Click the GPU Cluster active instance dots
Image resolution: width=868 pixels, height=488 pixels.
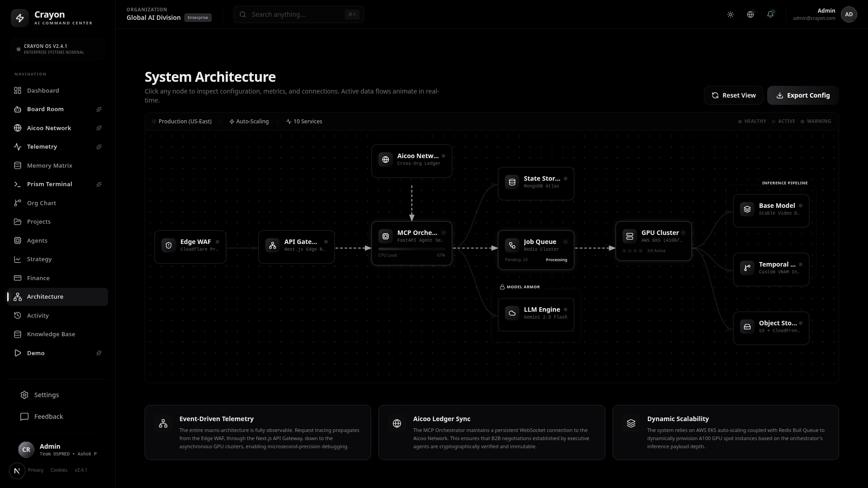[x=632, y=251]
